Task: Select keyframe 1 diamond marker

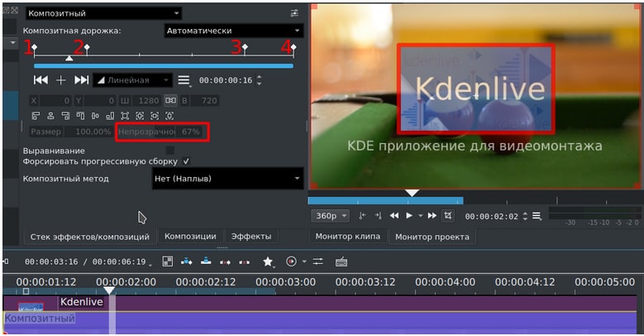Action: click(x=35, y=47)
